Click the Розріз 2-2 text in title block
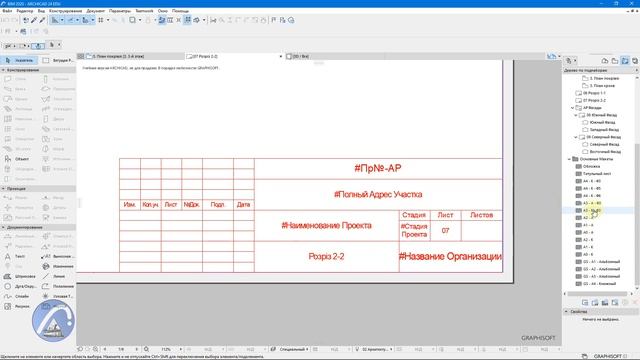The width and height of the screenshot is (640, 360). pos(326,257)
